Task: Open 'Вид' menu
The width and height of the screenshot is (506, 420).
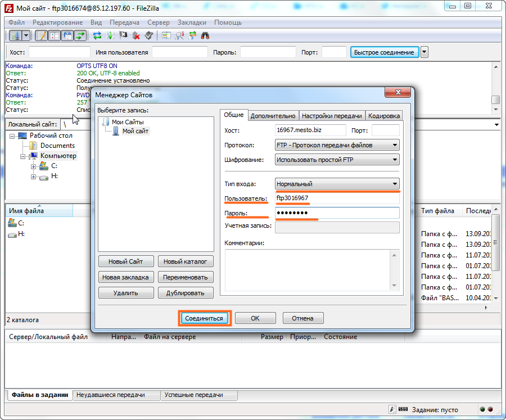Action: pos(96,22)
